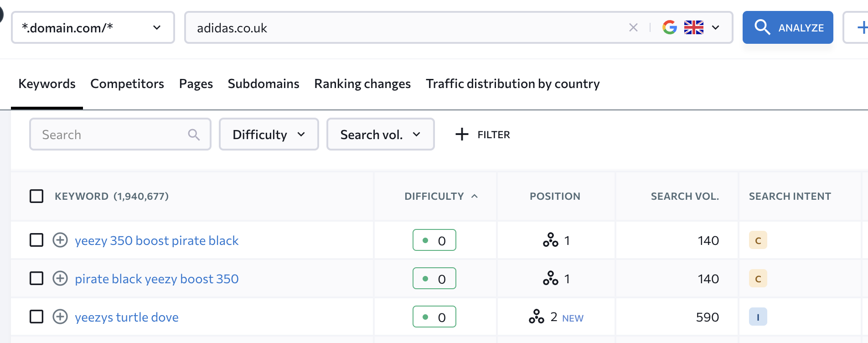The width and height of the screenshot is (868, 343).
Task: Tick checkbox for yeezy 350 boost pirate black
Action: (36, 240)
